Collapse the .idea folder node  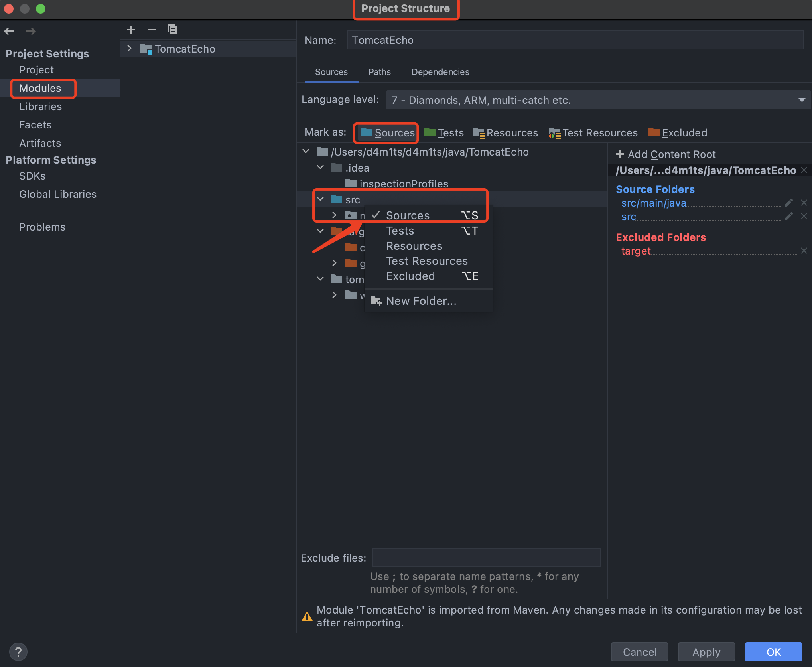(x=320, y=168)
